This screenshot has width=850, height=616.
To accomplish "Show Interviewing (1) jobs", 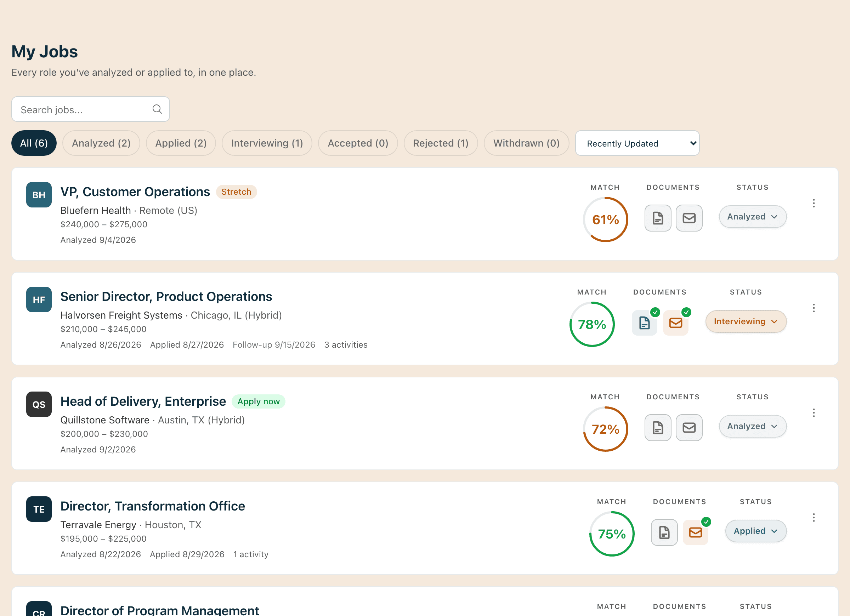I will [267, 143].
